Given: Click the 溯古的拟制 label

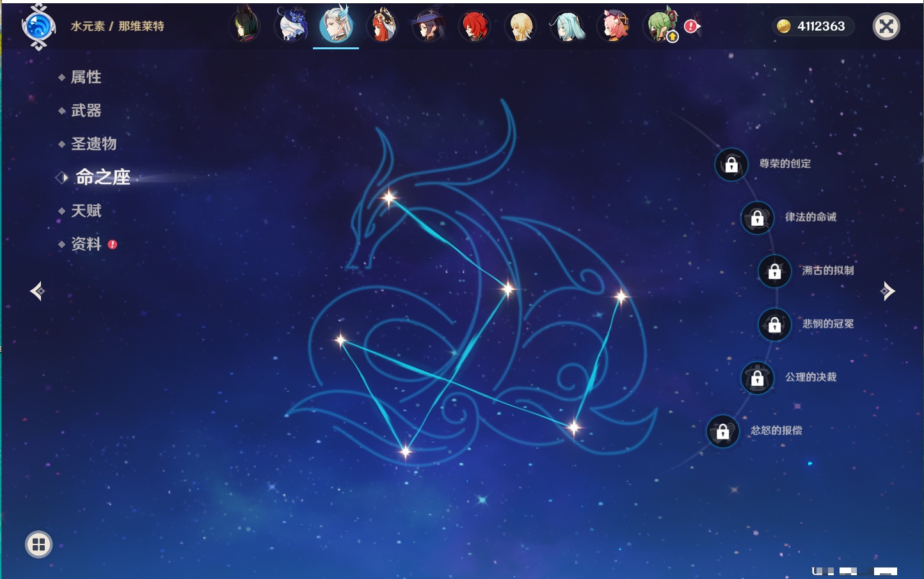Looking at the screenshot, I should coord(828,271).
